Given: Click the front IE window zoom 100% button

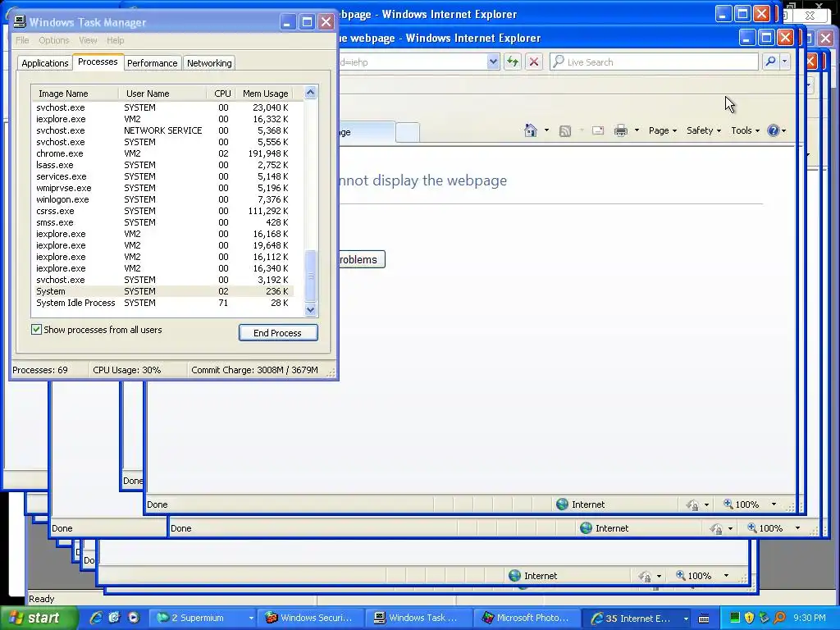Looking at the screenshot, I should point(742,504).
